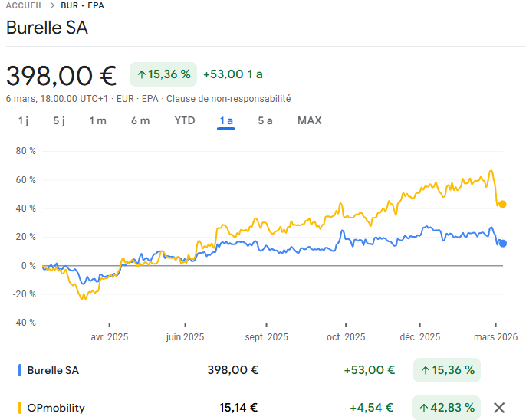Screen dimensions: 526x420
Task: Click the Burelle SA legend row
Action: [53, 370]
